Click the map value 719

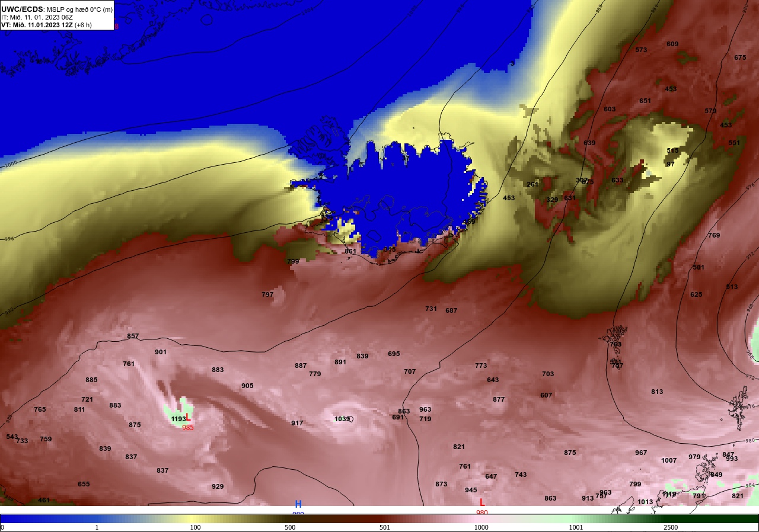(425, 419)
